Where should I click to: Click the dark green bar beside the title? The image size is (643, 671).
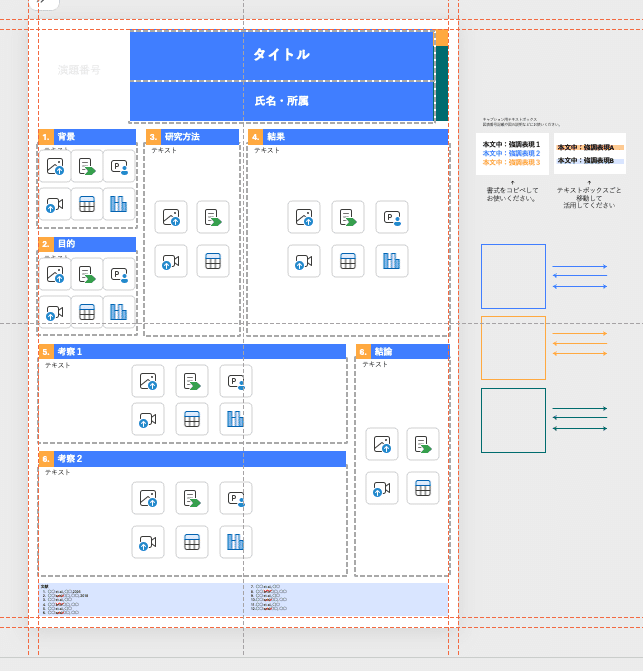click(442, 83)
